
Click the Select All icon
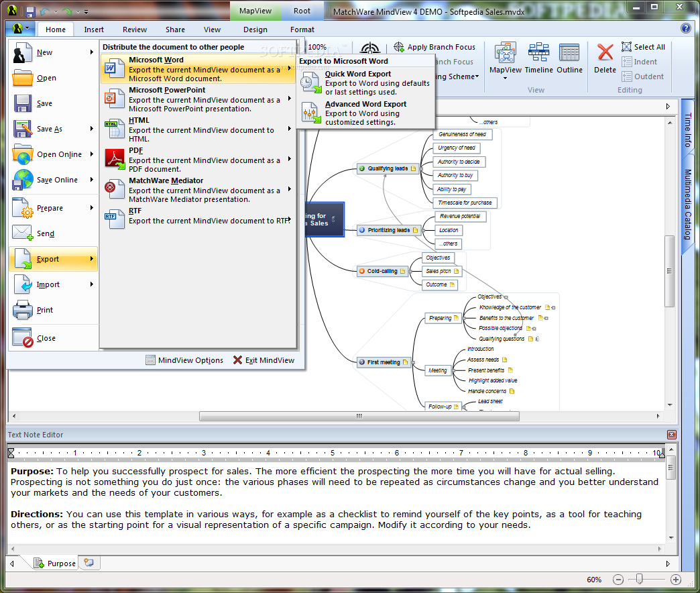coord(626,47)
